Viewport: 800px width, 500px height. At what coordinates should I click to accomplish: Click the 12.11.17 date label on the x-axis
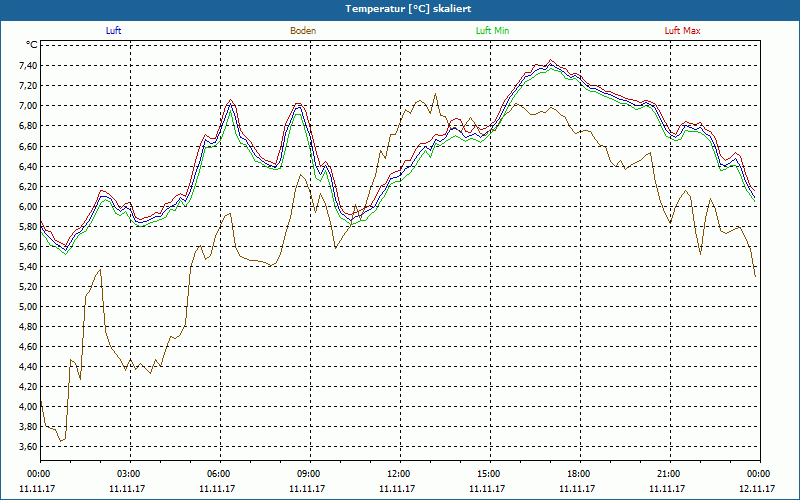coord(757,489)
